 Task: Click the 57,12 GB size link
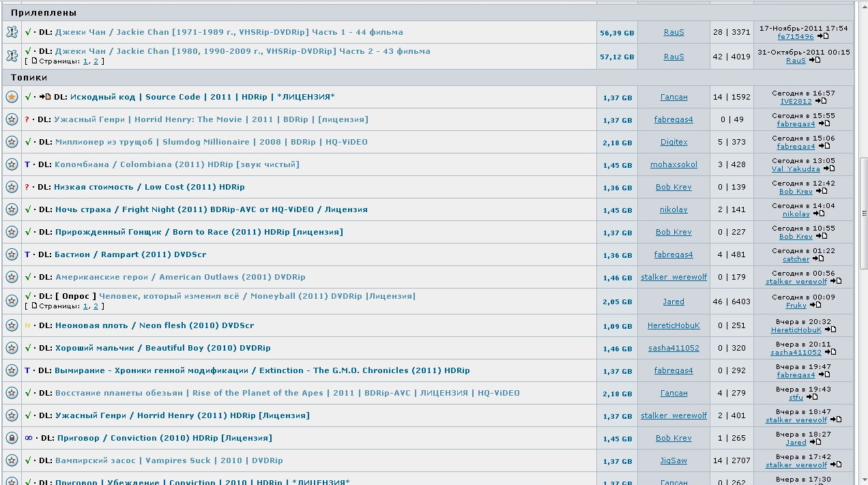[617, 57]
